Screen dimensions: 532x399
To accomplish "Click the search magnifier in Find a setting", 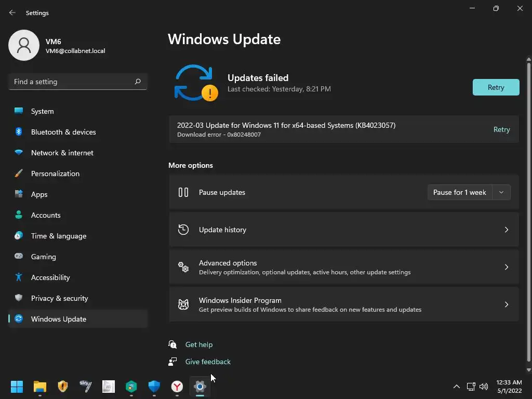I will pos(137,82).
